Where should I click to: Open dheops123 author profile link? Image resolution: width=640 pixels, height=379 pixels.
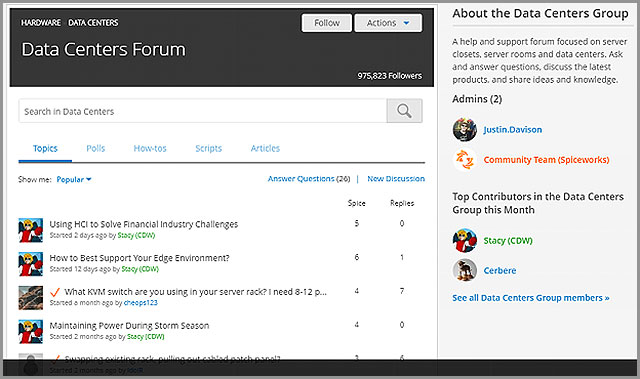(x=140, y=303)
